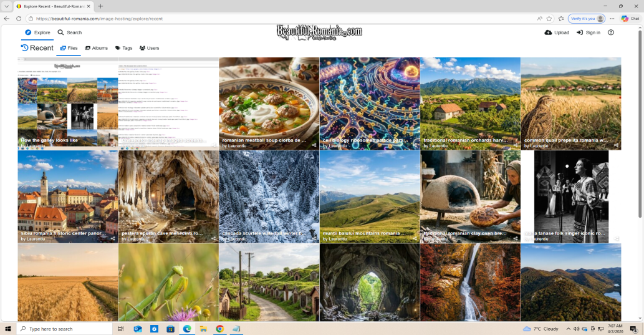Open the Users tab
Viewport: 644px width, 335px height.
(149, 48)
